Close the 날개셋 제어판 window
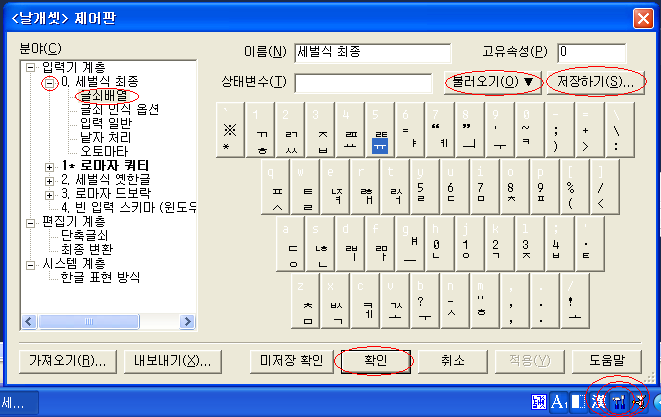Screen dimensions: 661x417 pos(643,19)
